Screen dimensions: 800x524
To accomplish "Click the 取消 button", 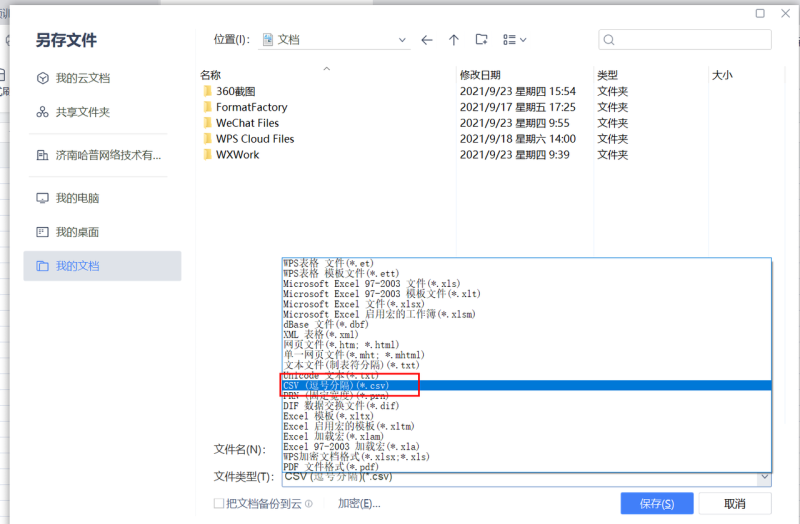I will pos(735,504).
